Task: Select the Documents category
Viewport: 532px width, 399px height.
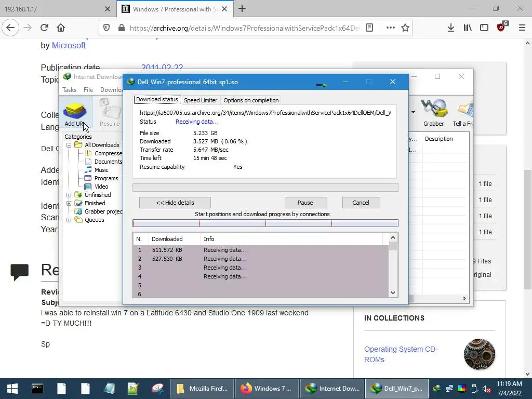Action: pyautogui.click(x=104, y=162)
